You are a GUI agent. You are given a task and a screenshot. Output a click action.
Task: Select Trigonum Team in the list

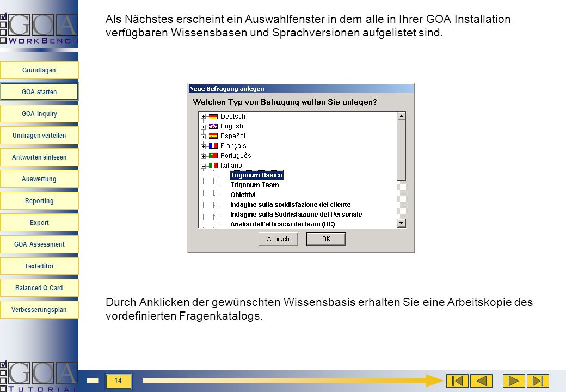(x=255, y=185)
